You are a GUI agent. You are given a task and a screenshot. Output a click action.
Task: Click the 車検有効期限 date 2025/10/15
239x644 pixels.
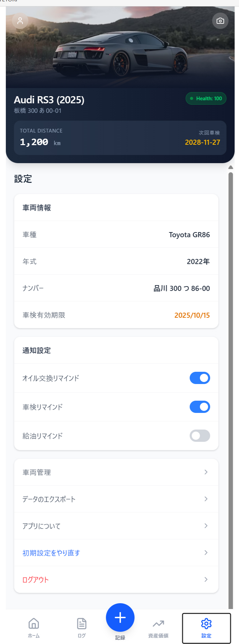[192, 315]
